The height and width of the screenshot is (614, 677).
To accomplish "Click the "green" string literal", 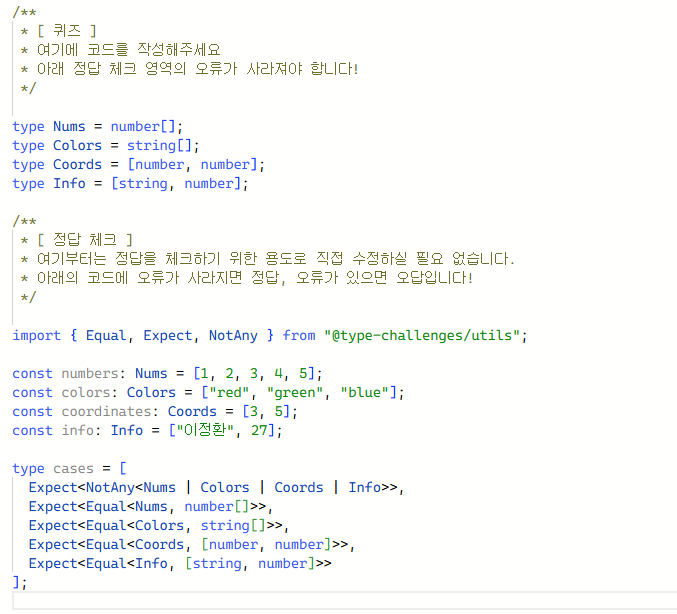I will pyautogui.click(x=295, y=392).
